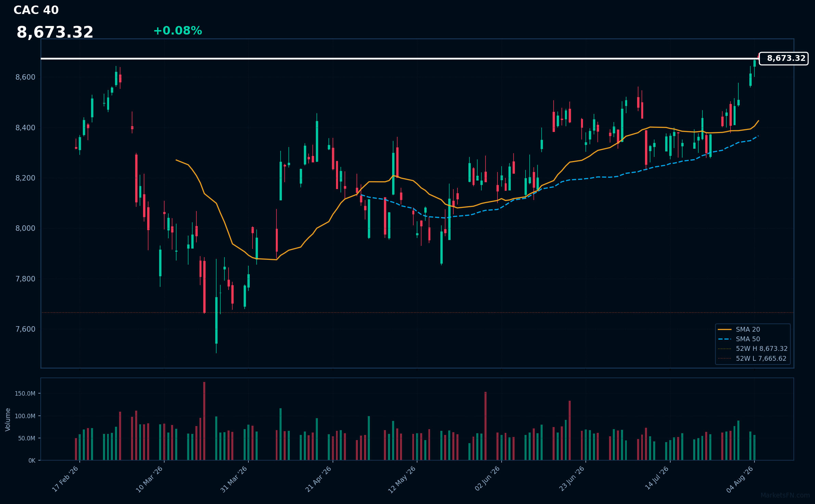Click the white current-price horizontal line

400,58
